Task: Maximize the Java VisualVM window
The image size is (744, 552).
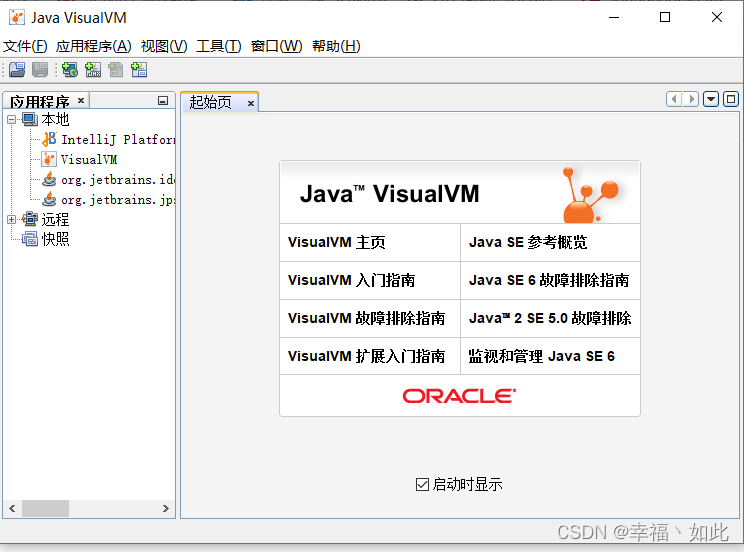Action: (665, 18)
